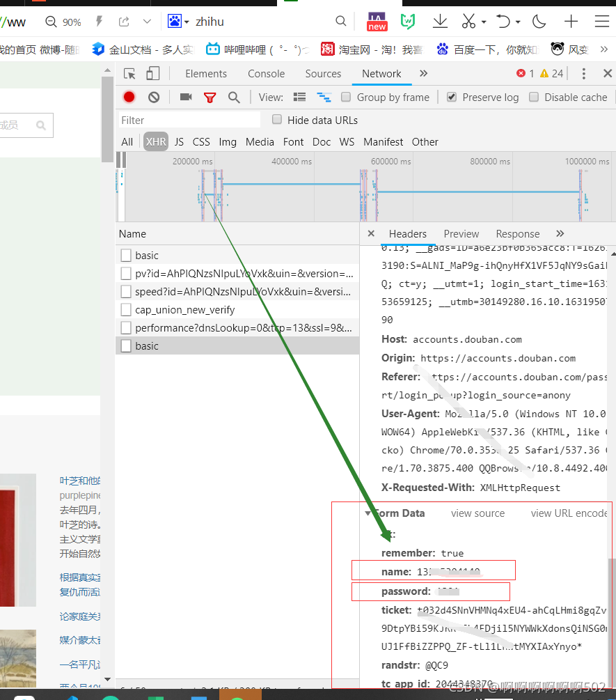Screen dimensions: 616x700
Task: Click the page search box on left
Action: click(26, 125)
